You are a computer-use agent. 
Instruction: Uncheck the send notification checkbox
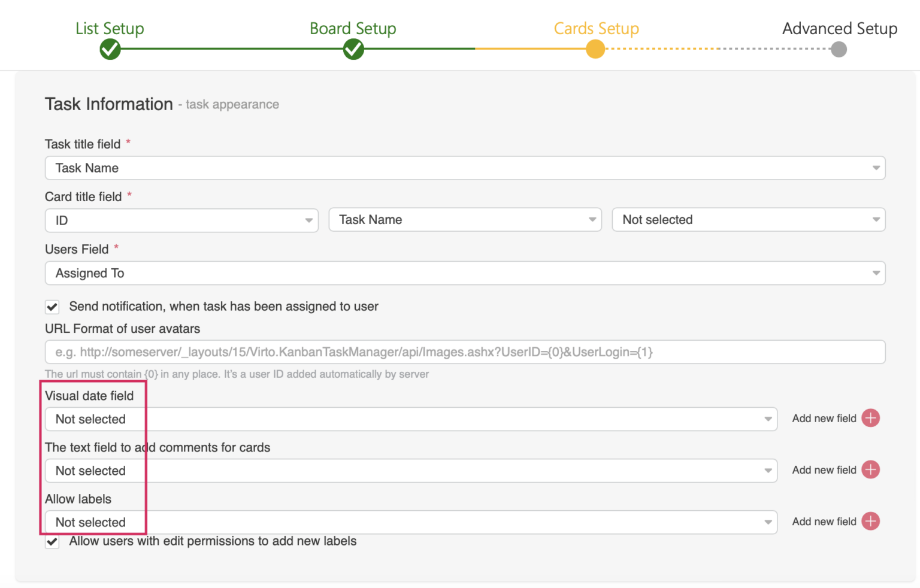point(52,307)
